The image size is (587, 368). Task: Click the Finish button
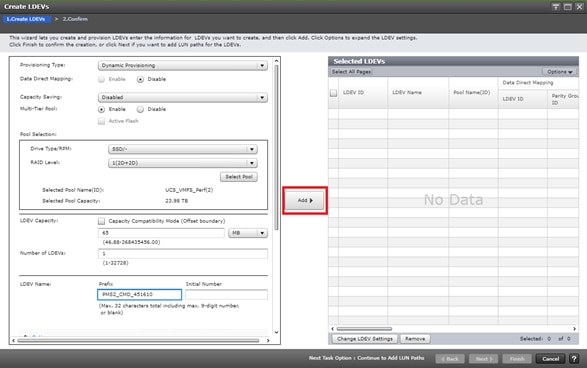coord(517,359)
